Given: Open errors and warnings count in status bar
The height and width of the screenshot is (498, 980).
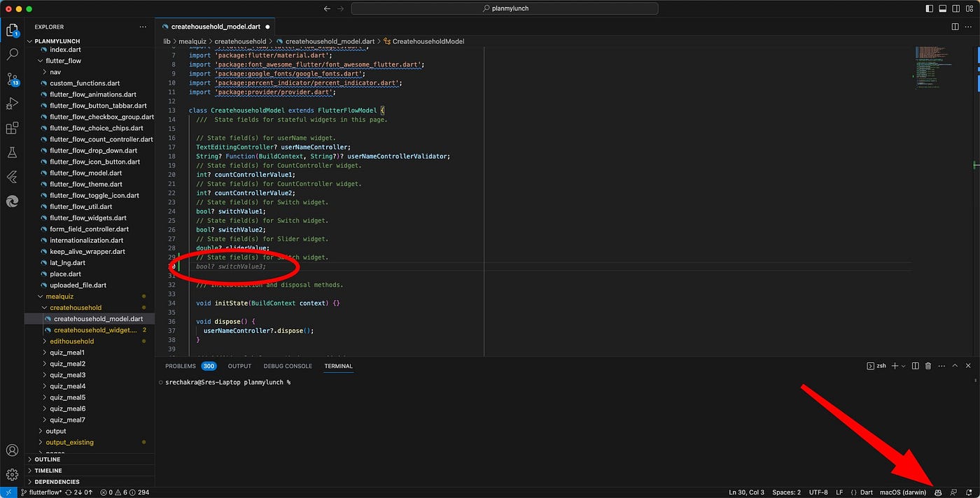Looking at the screenshot, I should point(124,492).
